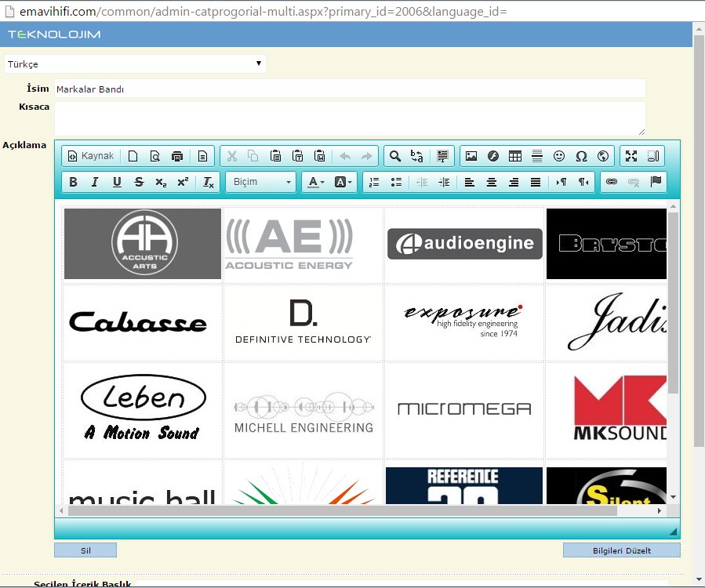Open the Omega special character icon
Viewport: 705px width, 588px height.
tap(581, 156)
